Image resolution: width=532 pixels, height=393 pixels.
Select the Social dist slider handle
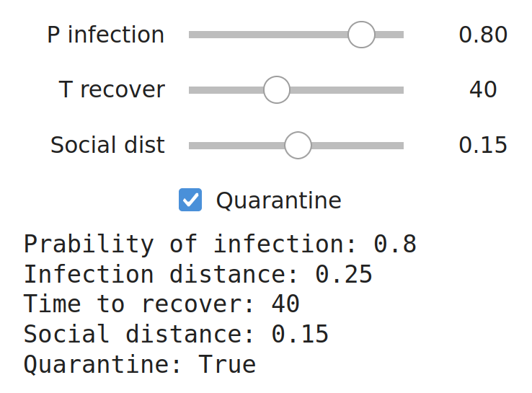click(298, 145)
